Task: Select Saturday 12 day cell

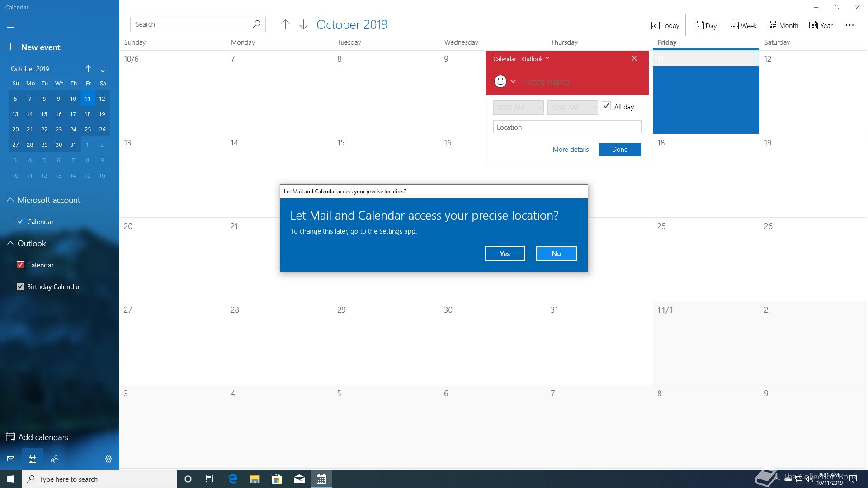Action: point(813,92)
